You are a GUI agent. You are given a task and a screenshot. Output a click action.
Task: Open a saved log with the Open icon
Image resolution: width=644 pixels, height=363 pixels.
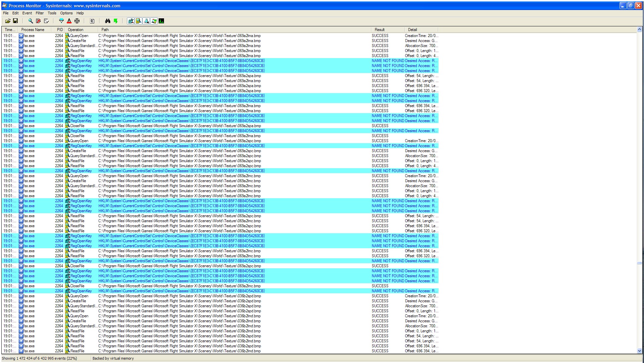8,21
